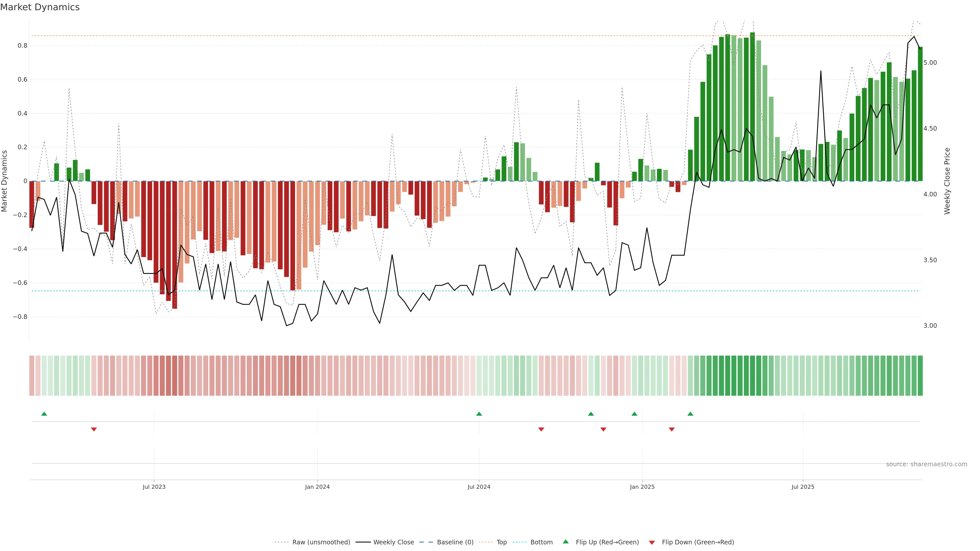Click the last green flip-up triangle marker

point(690,414)
